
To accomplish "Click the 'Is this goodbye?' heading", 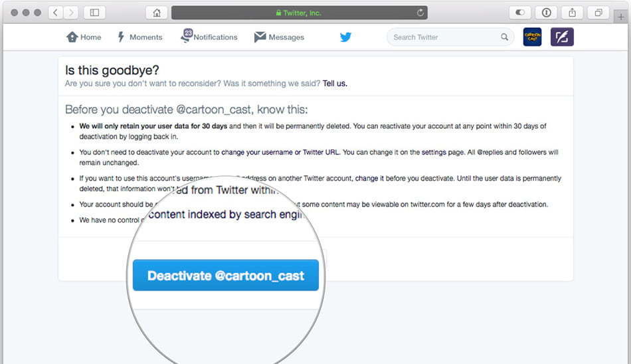I will pos(112,70).
